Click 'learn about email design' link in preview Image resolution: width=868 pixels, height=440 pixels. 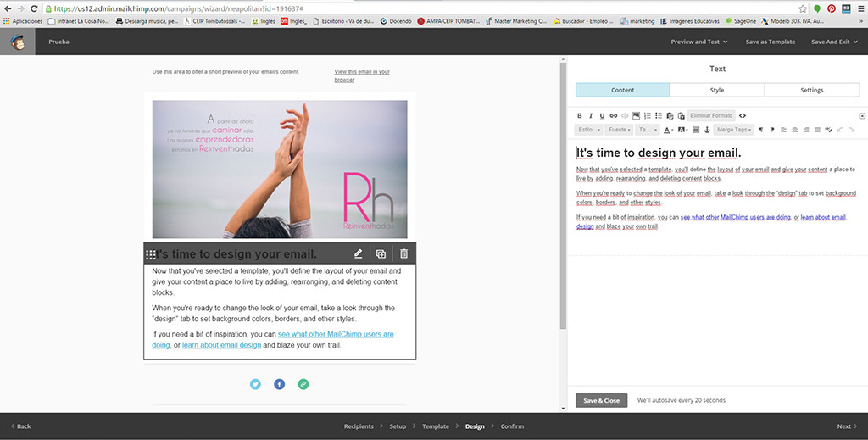coord(221,345)
